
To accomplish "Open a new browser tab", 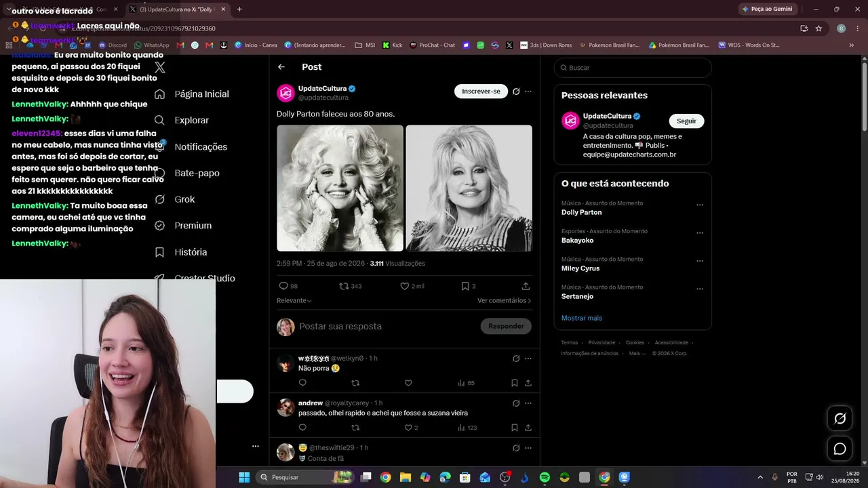I will point(239,9).
